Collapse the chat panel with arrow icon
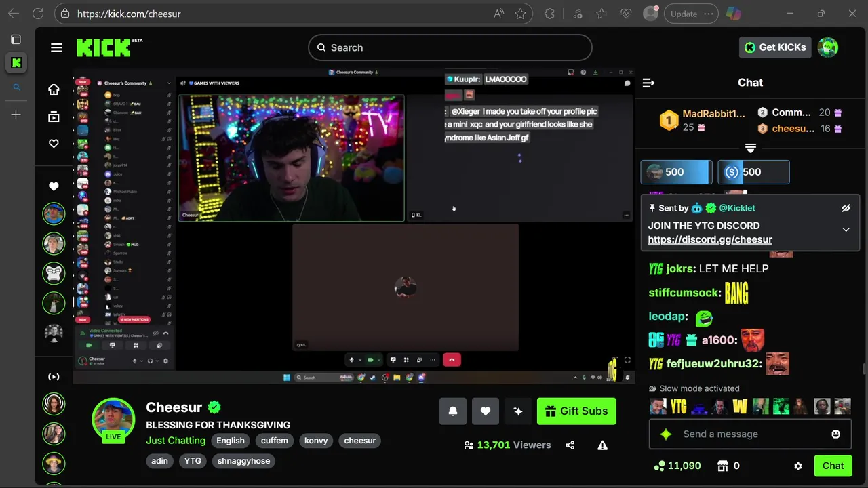 click(x=648, y=83)
